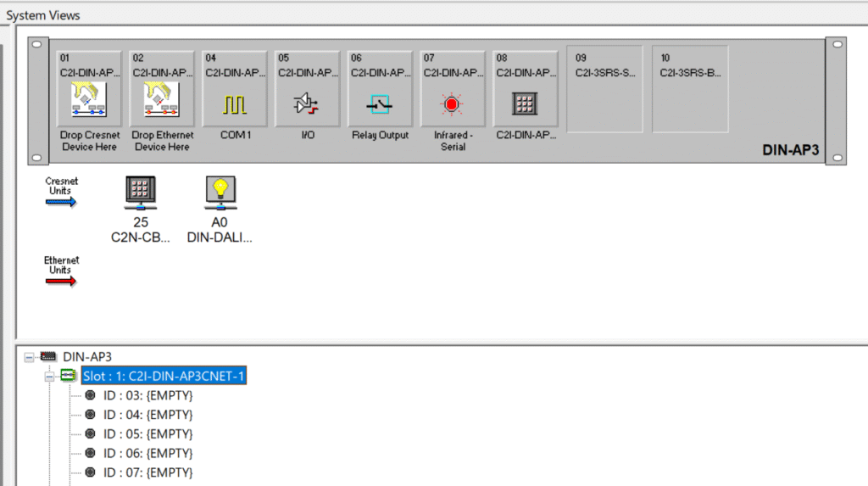
Task: Click the ID 04 bullet icon
Action: point(90,415)
